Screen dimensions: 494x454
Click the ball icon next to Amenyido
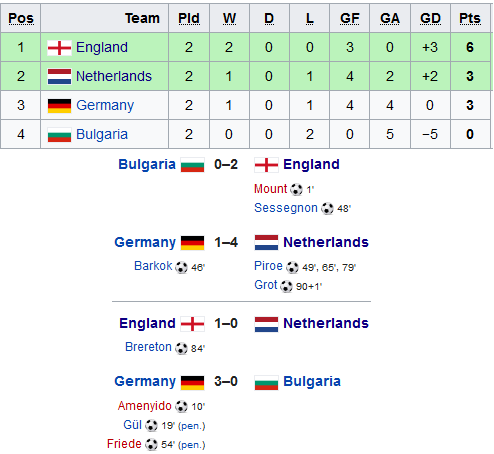[x=181, y=406]
